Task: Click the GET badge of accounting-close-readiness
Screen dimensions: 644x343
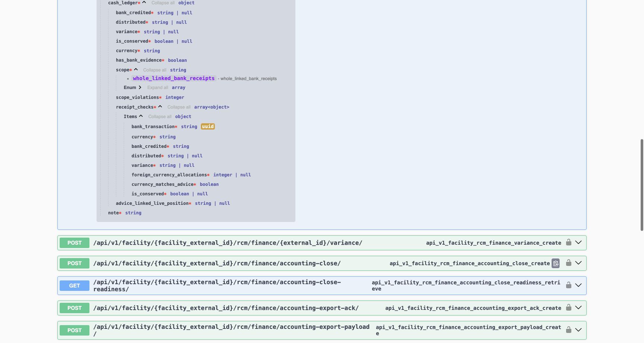Action: [x=75, y=286]
